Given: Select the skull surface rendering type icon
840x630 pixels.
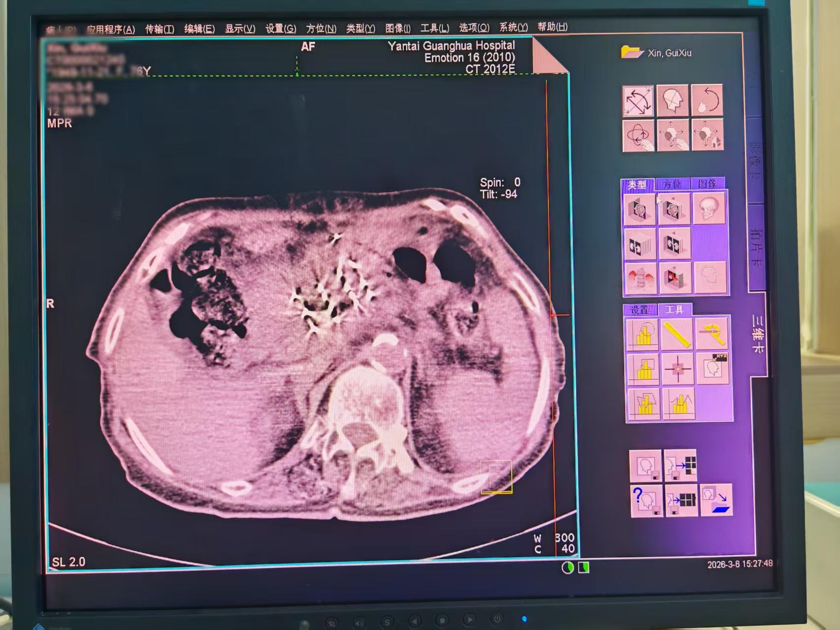Looking at the screenshot, I should click(710, 208).
